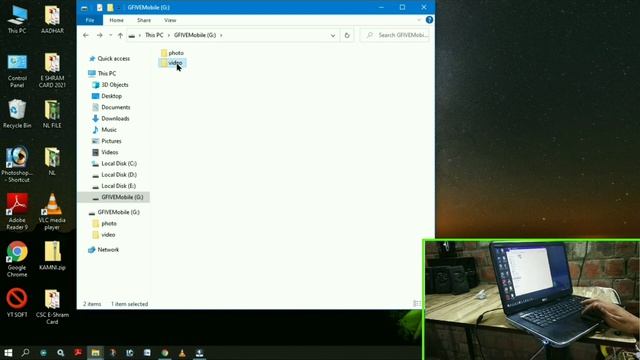This screenshot has height=360, width=640.
Task: Select highlighted GFIVEMobile (G:) under This PC
Action: (x=113, y=197)
